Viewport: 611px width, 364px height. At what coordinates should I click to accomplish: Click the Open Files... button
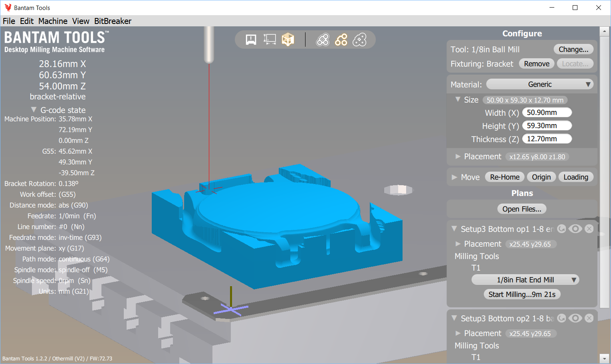(x=522, y=209)
